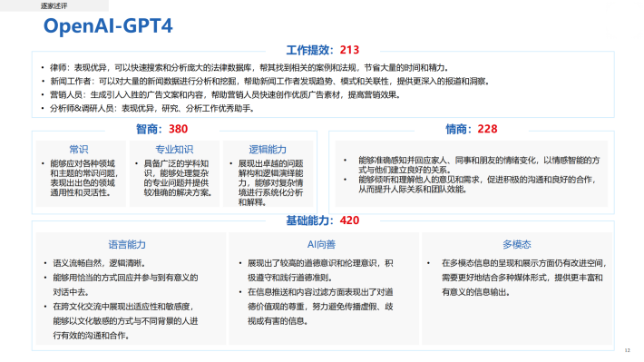This screenshot has width=644, height=362.
Task: Select the 新闻工作者 bullet line
Action: click(x=270, y=82)
